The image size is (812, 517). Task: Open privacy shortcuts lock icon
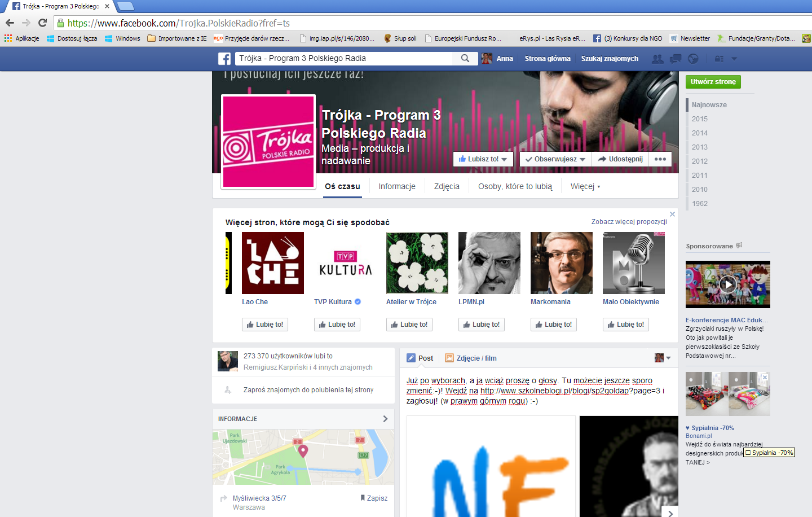(719, 59)
